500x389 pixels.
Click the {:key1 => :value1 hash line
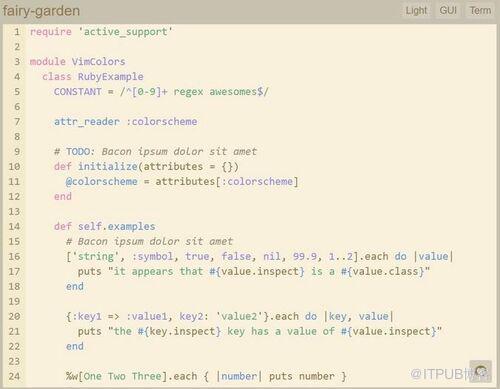[230, 316]
